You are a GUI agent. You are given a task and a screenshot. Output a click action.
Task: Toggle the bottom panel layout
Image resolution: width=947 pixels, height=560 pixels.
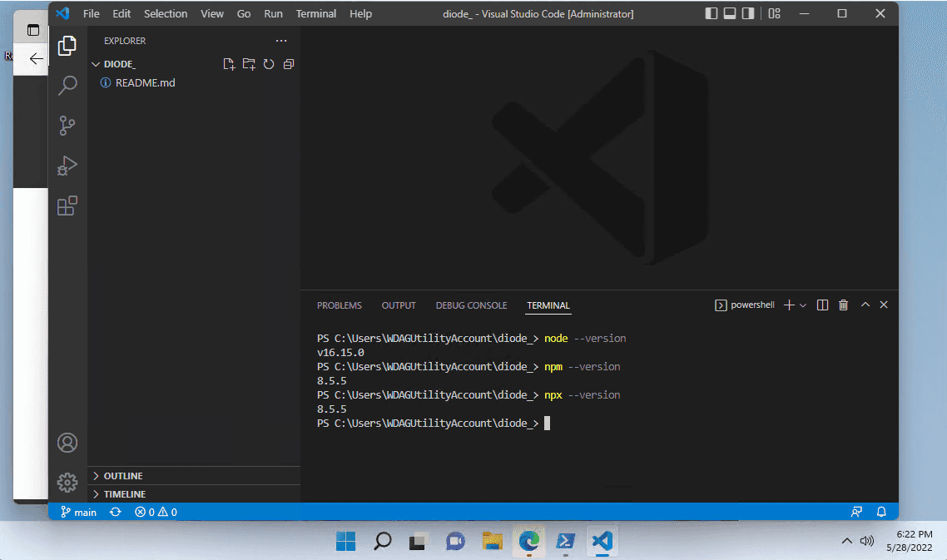pyautogui.click(x=730, y=13)
